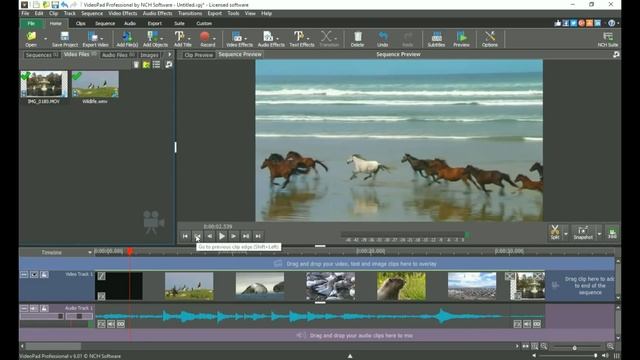The height and width of the screenshot is (360, 640).
Task: Expand the Snapshot dropdown arrow
Action: coord(599,233)
